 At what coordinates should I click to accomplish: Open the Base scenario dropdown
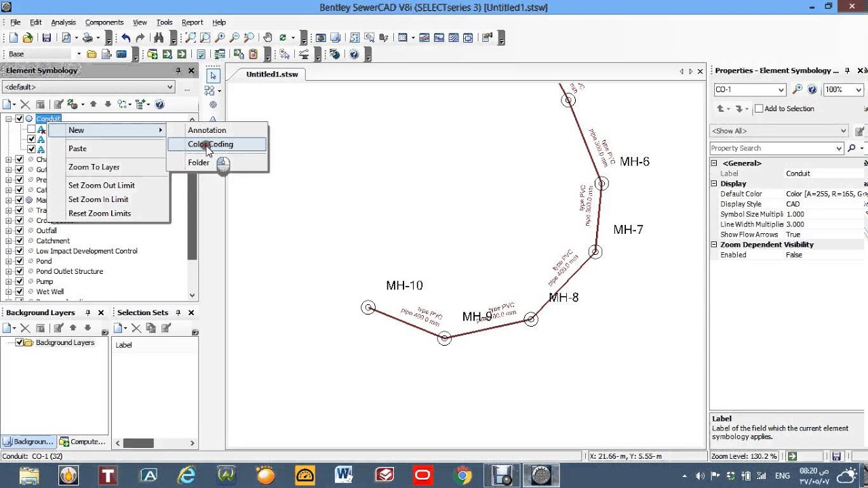pyautogui.click(x=79, y=54)
